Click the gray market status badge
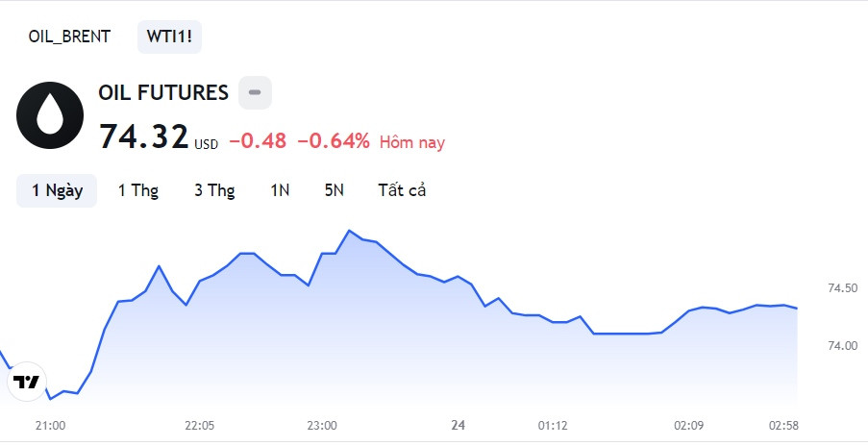 point(255,92)
